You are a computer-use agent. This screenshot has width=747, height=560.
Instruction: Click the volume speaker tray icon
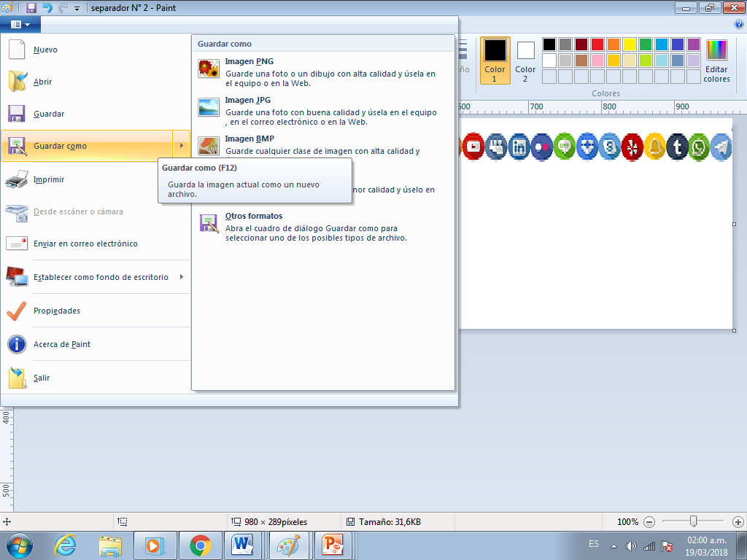click(x=631, y=546)
